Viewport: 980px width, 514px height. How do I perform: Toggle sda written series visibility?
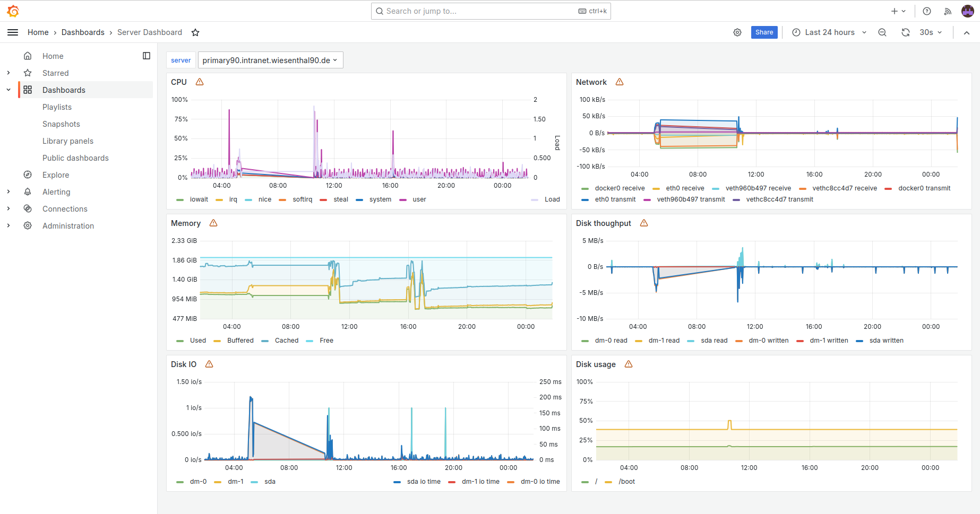(x=886, y=341)
